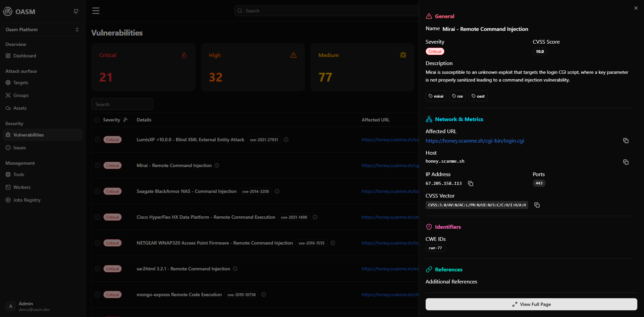The height and width of the screenshot is (317, 644).
Task: Check the sar2html 3.2.1 row checkbox
Action: click(x=97, y=269)
